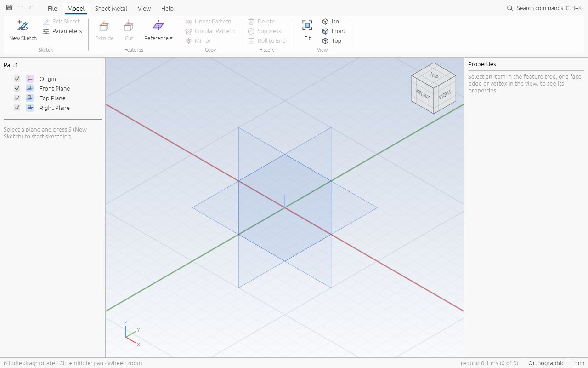Image resolution: width=588 pixels, height=368 pixels.
Task: Select Origin in feature tree
Action: pos(48,79)
